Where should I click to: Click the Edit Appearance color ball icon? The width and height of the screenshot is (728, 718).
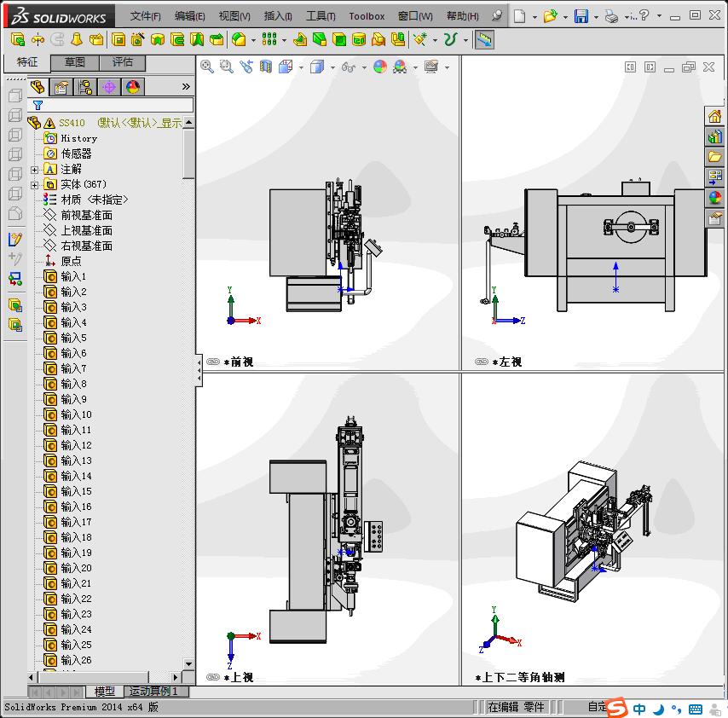click(x=380, y=67)
